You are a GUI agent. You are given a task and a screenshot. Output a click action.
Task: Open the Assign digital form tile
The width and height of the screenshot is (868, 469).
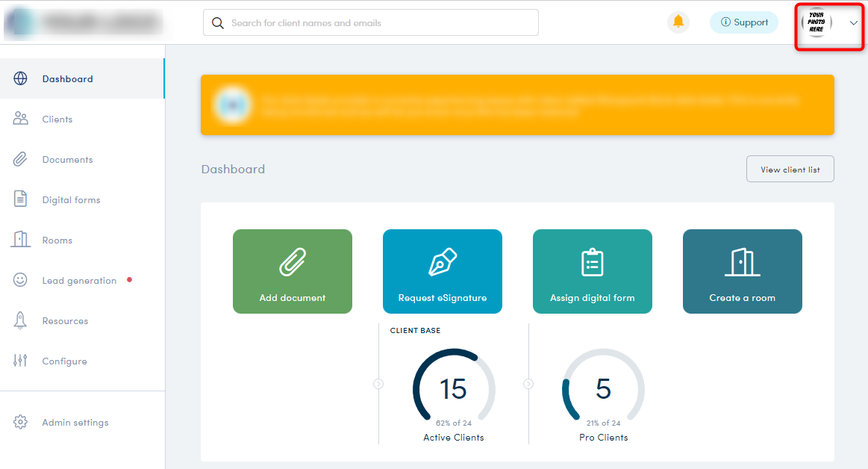pos(593,271)
